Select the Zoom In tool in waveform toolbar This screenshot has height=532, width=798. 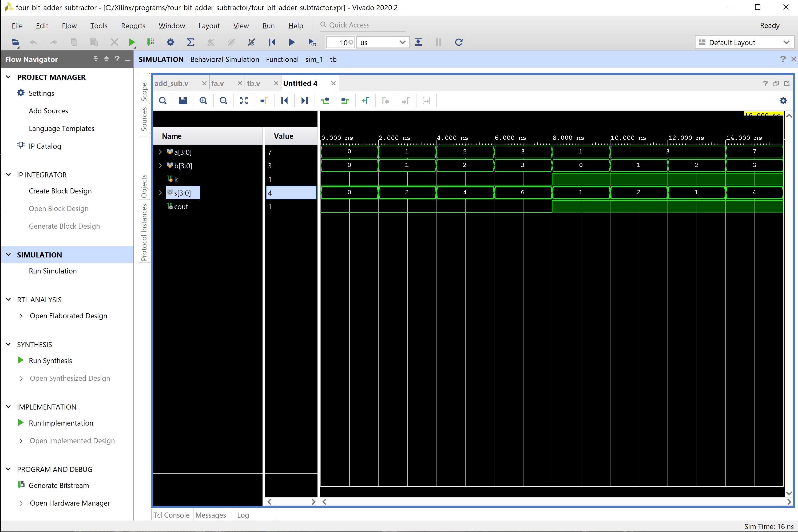click(203, 100)
